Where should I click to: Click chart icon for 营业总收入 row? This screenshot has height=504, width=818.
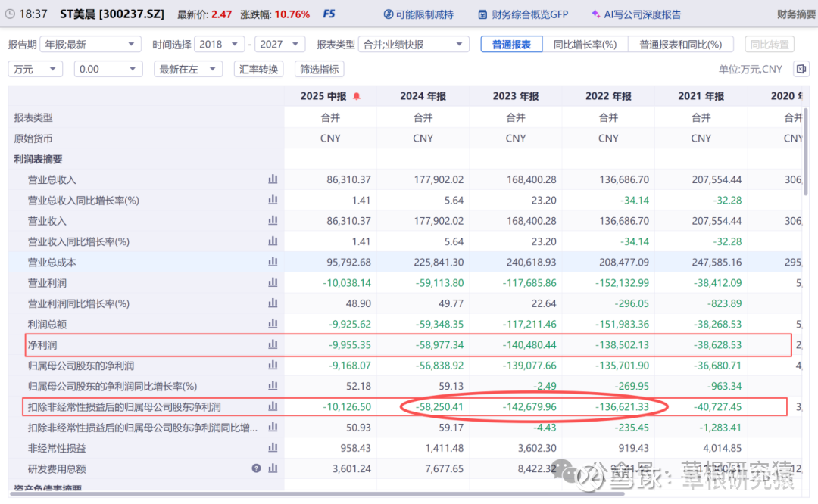[x=273, y=179]
